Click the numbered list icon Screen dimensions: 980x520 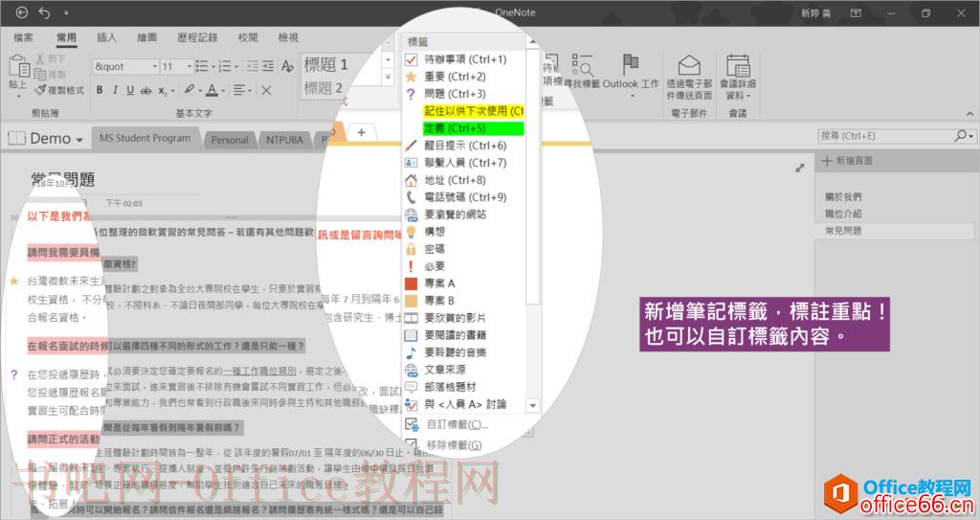pyautogui.click(x=225, y=66)
